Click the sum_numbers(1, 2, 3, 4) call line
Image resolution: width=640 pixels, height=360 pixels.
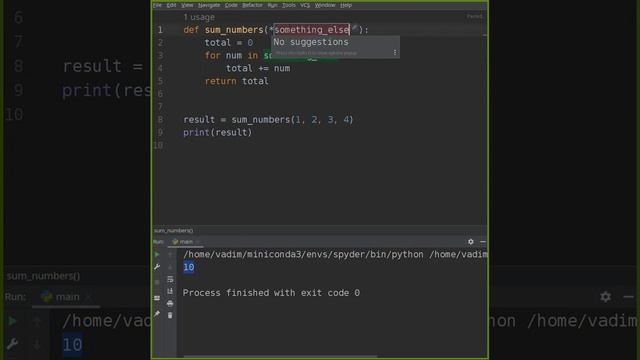[268, 120]
